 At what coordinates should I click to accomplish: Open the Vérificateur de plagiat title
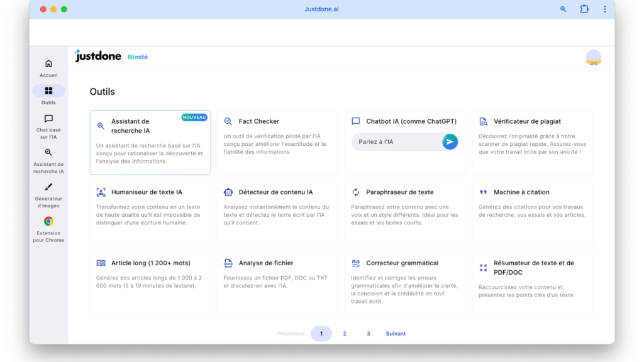(527, 121)
